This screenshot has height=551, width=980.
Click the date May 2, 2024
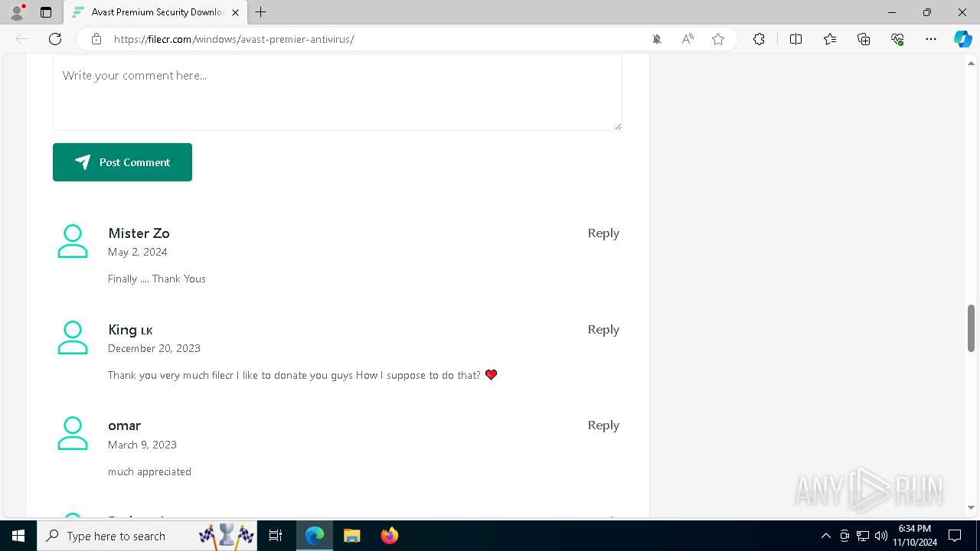point(138,252)
